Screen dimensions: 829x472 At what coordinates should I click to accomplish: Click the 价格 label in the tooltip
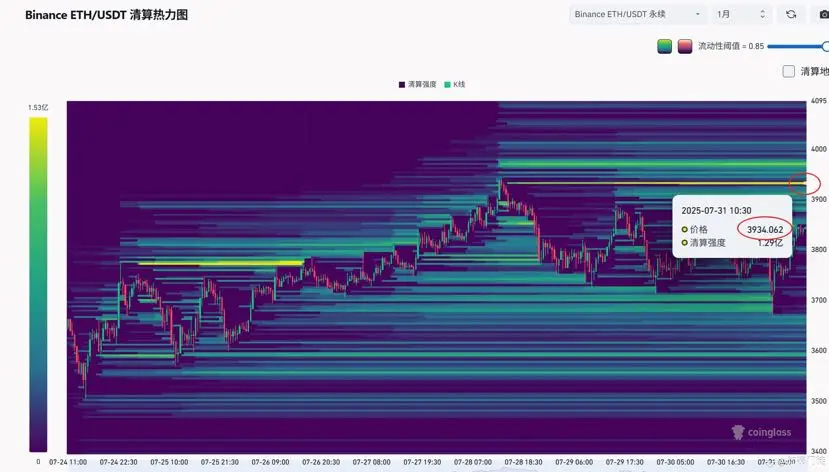[698, 229]
